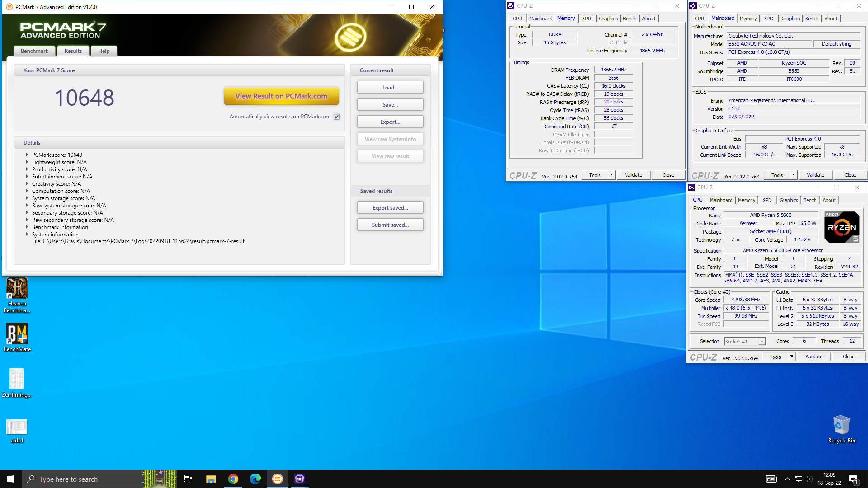Image resolution: width=868 pixels, height=488 pixels.
Task: Expand Computation score row
Action: click(x=27, y=191)
